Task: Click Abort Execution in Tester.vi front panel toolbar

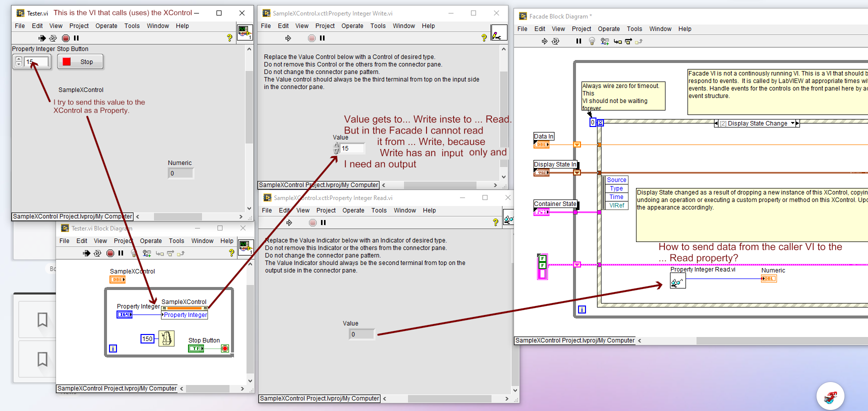Action: (x=65, y=38)
